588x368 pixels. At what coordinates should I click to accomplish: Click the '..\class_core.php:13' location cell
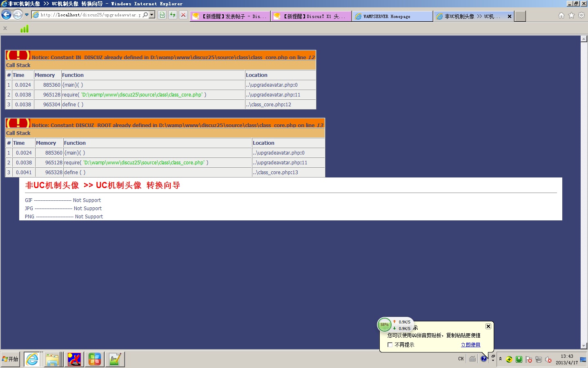[x=288, y=173]
